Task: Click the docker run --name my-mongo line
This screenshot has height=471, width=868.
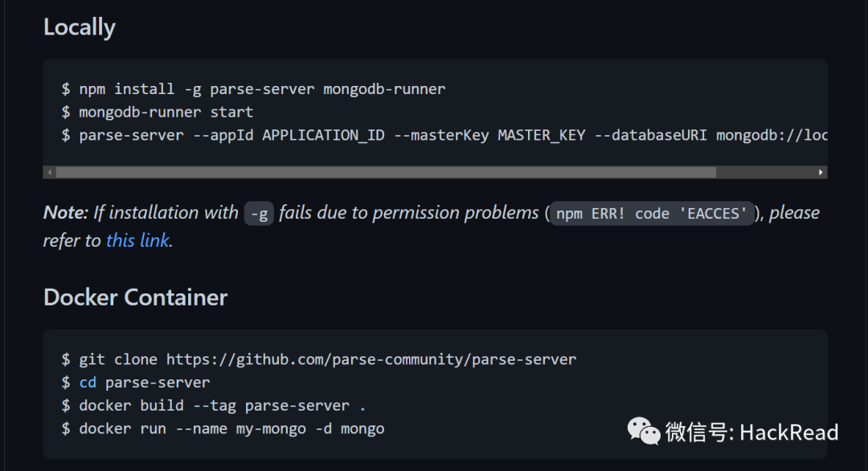Action: (223, 429)
